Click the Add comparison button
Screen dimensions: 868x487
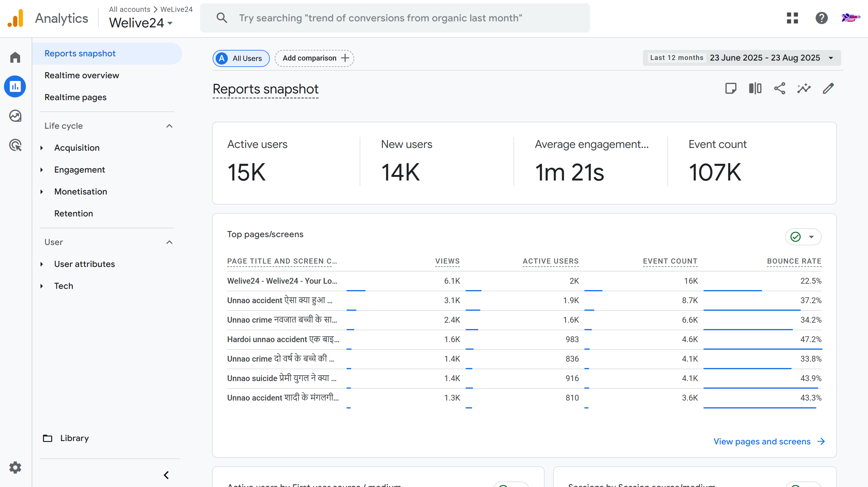click(x=314, y=58)
